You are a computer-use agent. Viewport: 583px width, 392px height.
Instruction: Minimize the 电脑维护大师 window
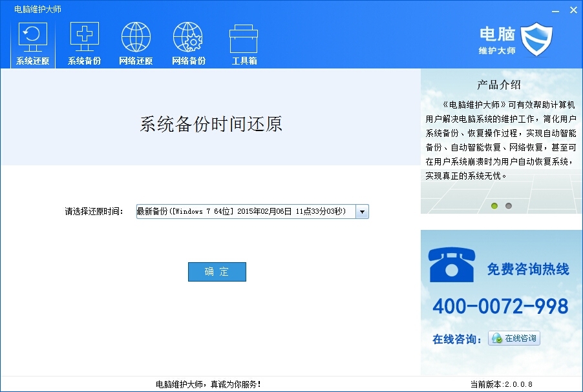pos(555,10)
